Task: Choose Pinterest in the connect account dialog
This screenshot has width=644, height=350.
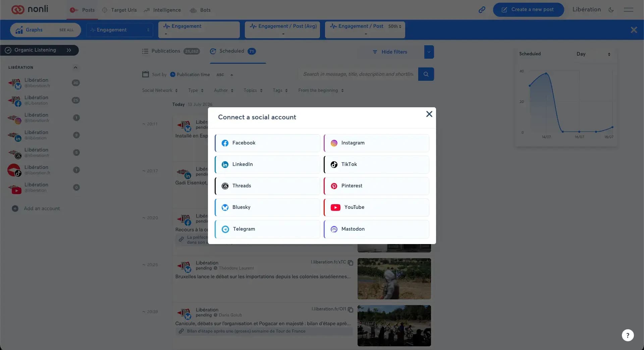Action: click(x=376, y=186)
